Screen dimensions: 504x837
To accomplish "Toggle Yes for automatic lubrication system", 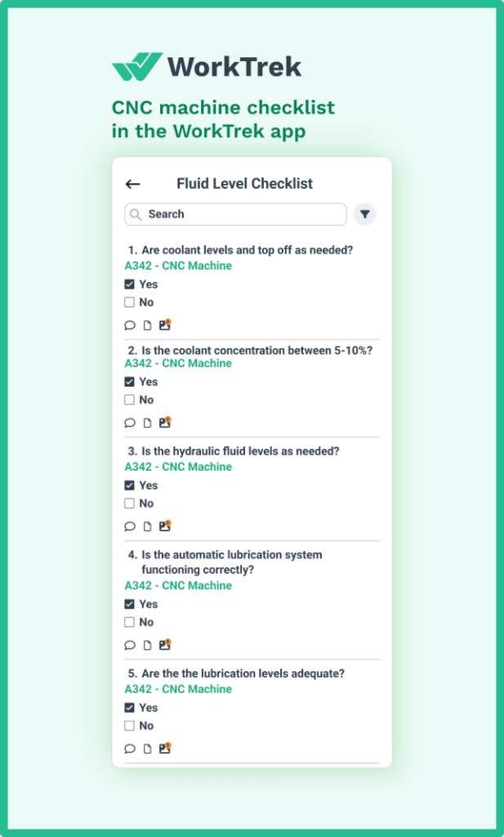I will 129,604.
